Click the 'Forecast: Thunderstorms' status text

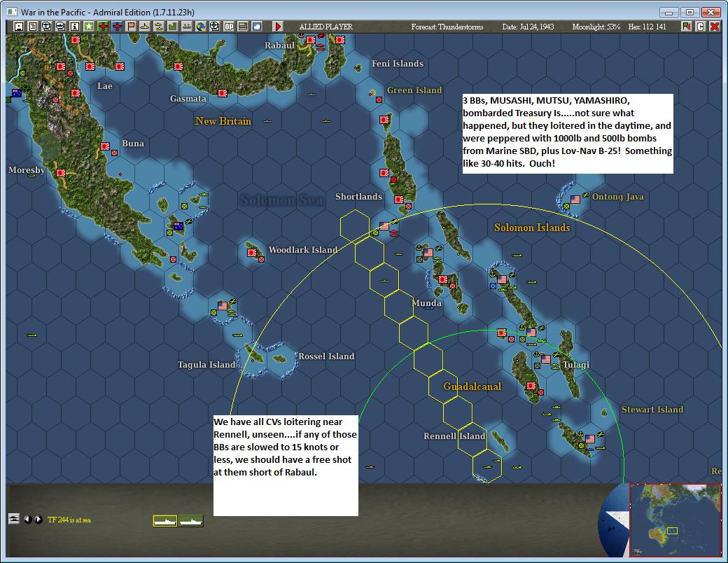447,27
